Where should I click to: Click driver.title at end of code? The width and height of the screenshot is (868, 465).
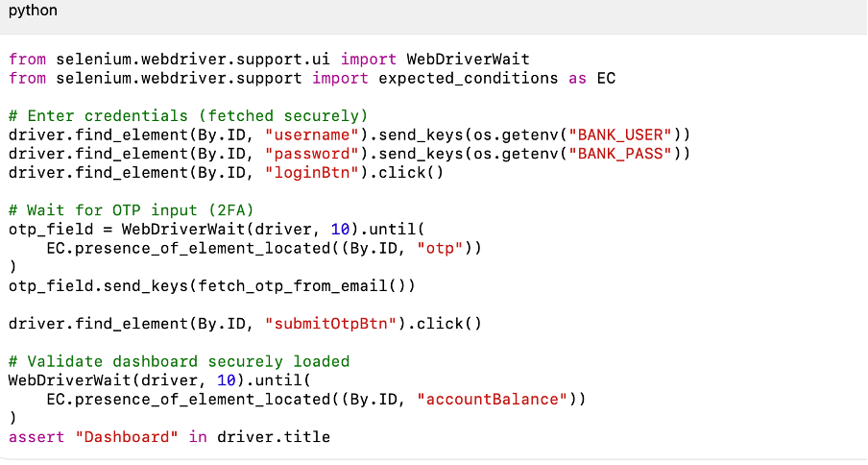274,437
